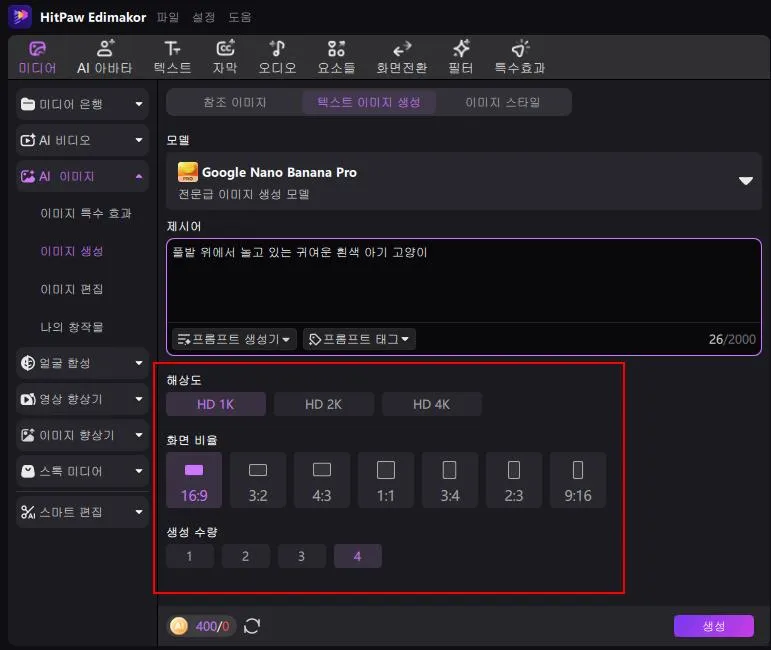
Task: Expand the AI 비디오 section arrow
Action: (x=139, y=140)
